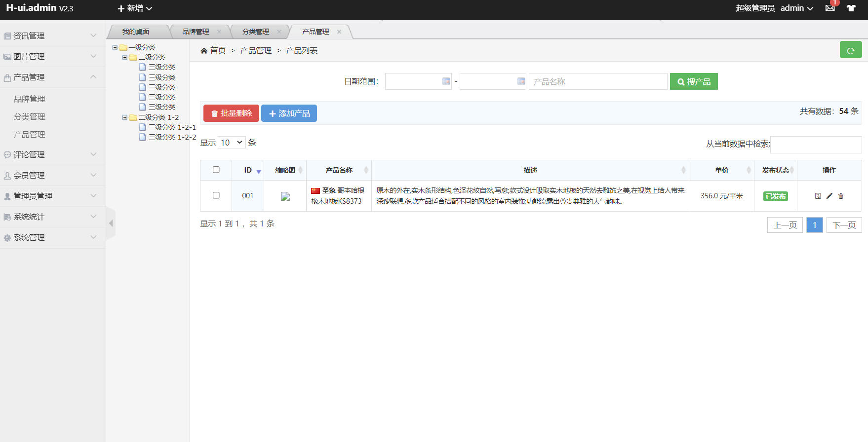868x442 pixels.
Task: Click the 搜产品 search button
Action: 694,81
